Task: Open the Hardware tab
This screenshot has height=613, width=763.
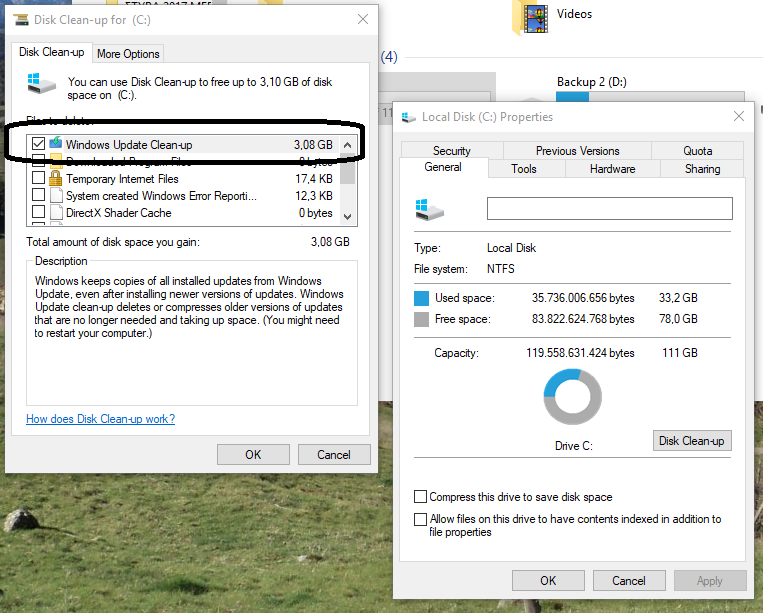Action: (612, 169)
